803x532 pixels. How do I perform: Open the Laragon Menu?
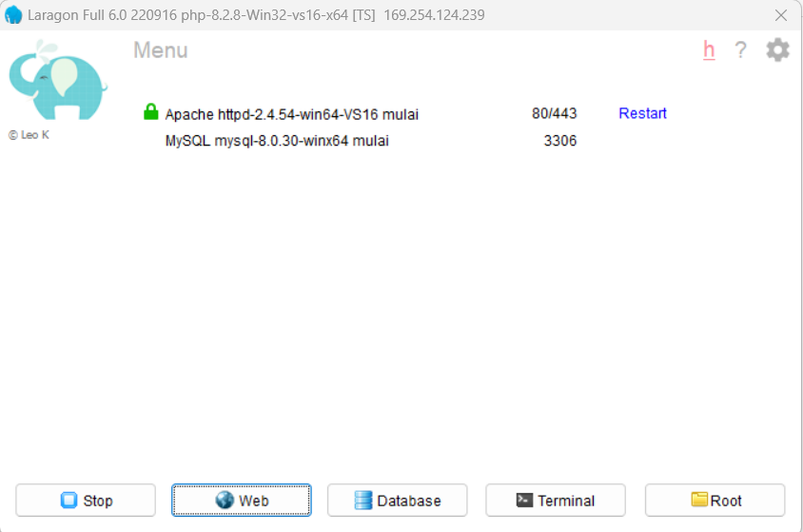coord(160,50)
